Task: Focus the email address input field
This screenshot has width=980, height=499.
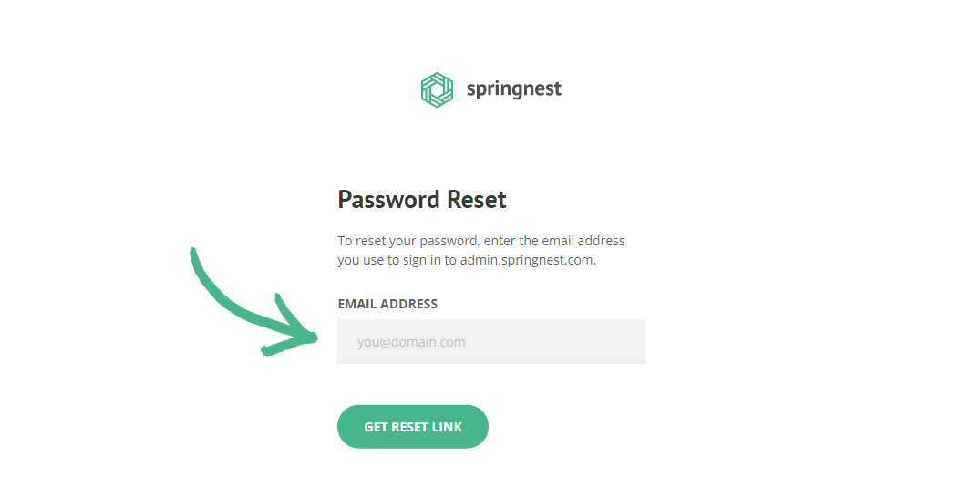Action: click(490, 342)
